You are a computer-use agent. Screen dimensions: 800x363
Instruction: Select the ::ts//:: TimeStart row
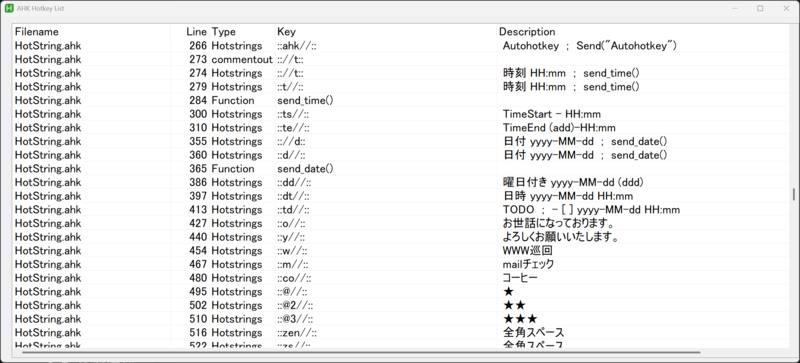tap(401, 114)
